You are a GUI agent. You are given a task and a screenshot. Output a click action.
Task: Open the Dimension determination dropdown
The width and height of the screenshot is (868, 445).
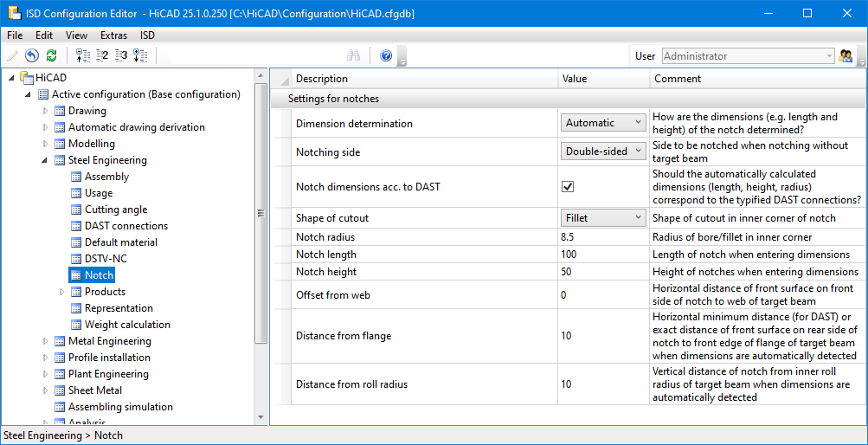point(603,123)
